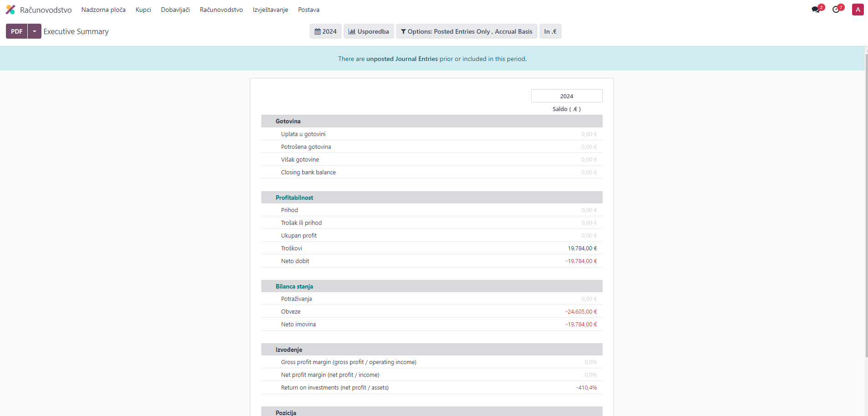This screenshot has height=416, width=868.
Task: Expand the PDF export dropdown arrow
Action: coord(35,31)
